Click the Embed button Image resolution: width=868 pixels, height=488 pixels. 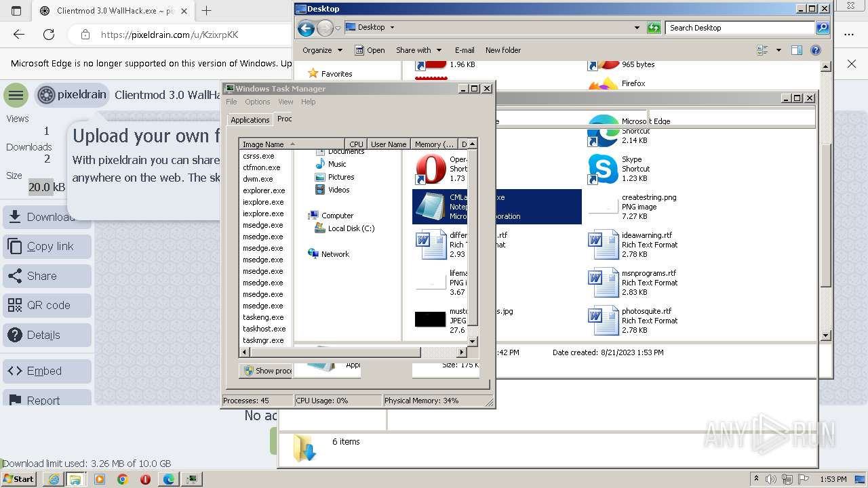pyautogui.click(x=47, y=371)
